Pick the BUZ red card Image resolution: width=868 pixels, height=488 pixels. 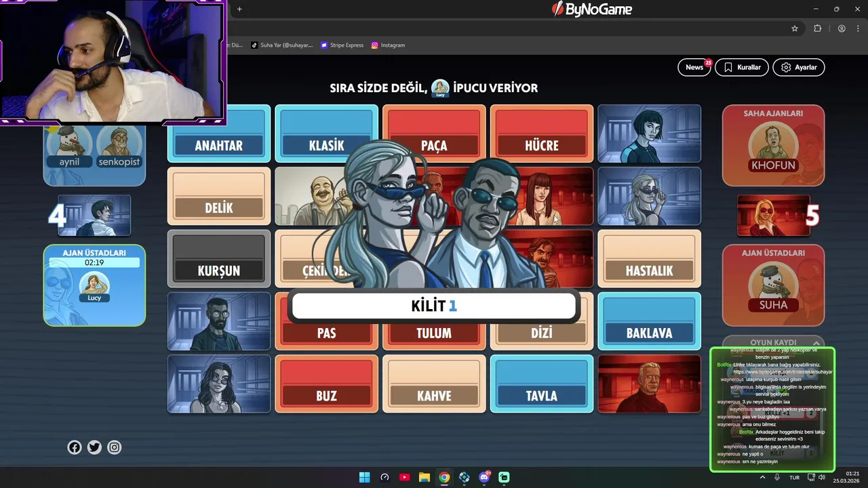[x=326, y=384]
